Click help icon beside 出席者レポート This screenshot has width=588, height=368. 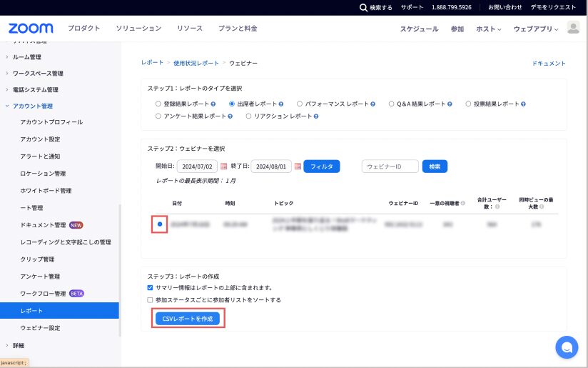point(282,104)
